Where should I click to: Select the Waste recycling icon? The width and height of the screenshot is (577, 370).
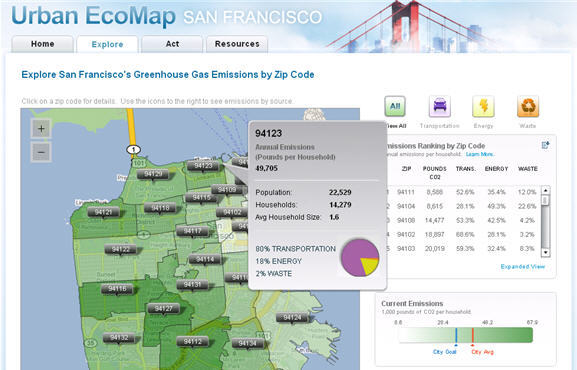pyautogui.click(x=528, y=106)
